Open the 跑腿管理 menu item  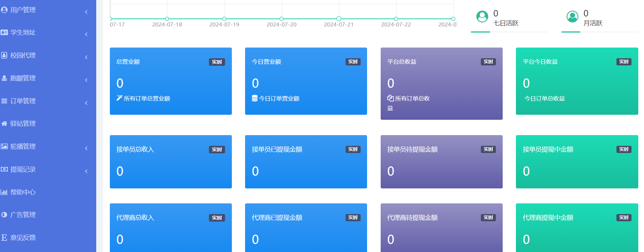[x=23, y=78]
